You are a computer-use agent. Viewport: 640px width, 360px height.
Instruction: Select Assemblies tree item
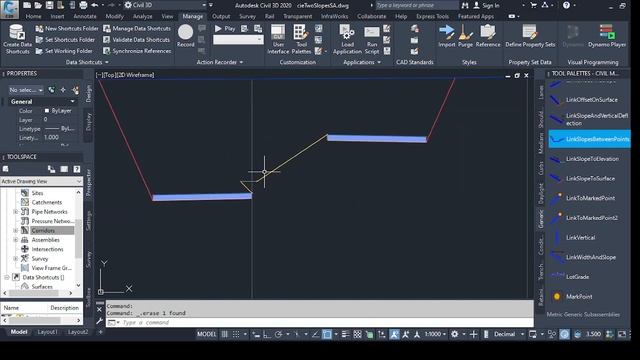45,240
